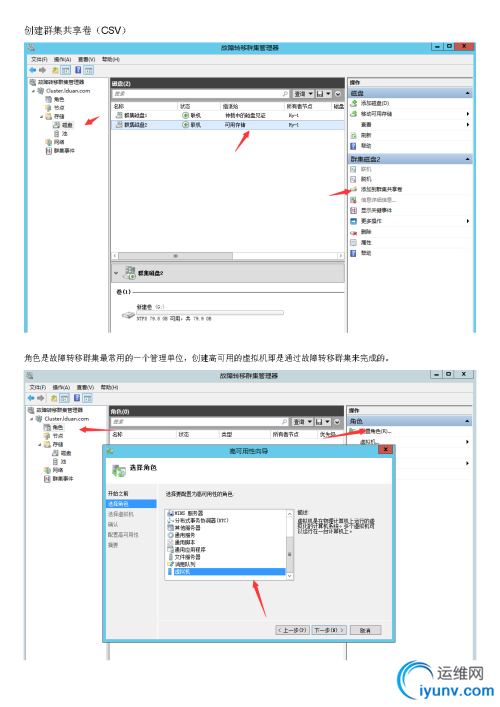Click 群集磁盘2 online status icon

(x=185, y=125)
